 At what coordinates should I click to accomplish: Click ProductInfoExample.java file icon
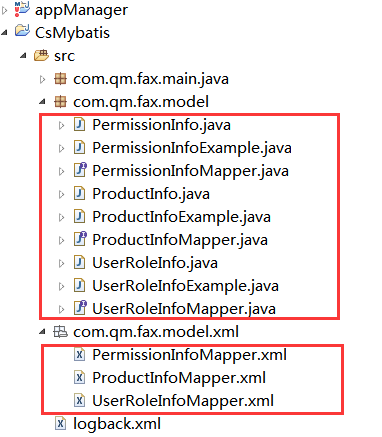click(x=79, y=217)
